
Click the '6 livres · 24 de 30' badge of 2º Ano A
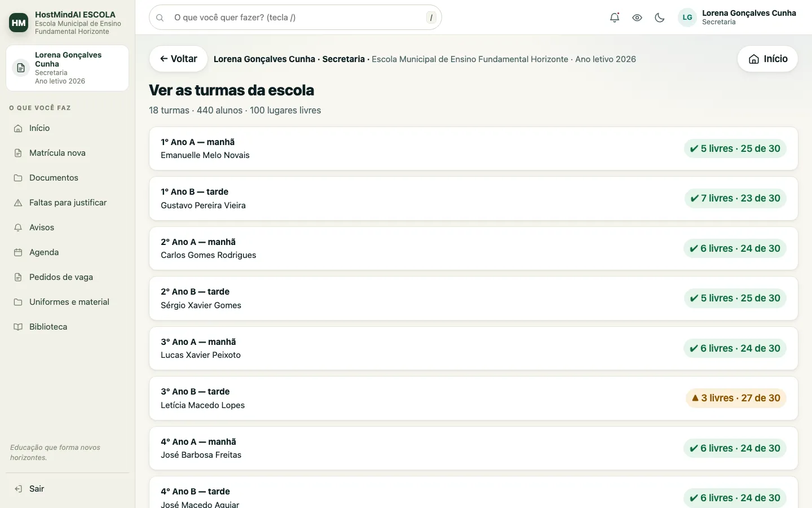[735, 248]
